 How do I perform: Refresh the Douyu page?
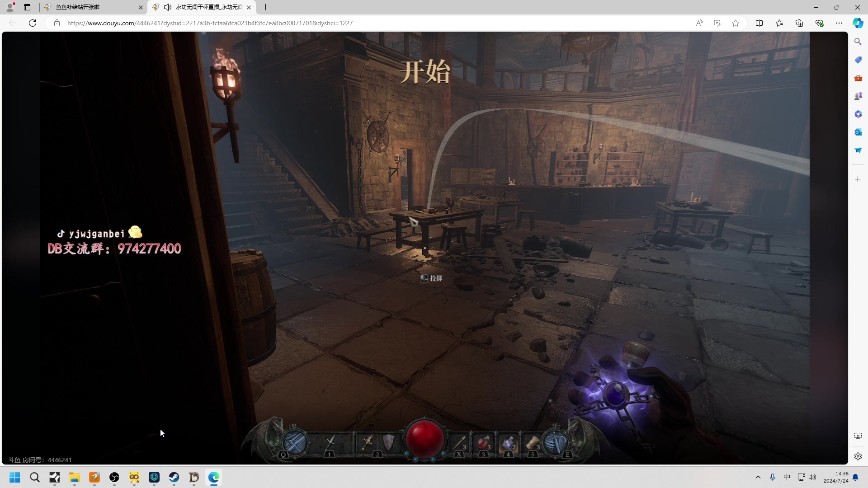[x=33, y=23]
